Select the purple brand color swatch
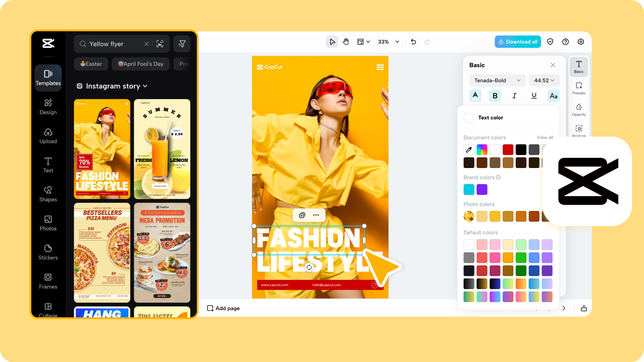Image resolution: width=644 pixels, height=362 pixels. click(482, 189)
